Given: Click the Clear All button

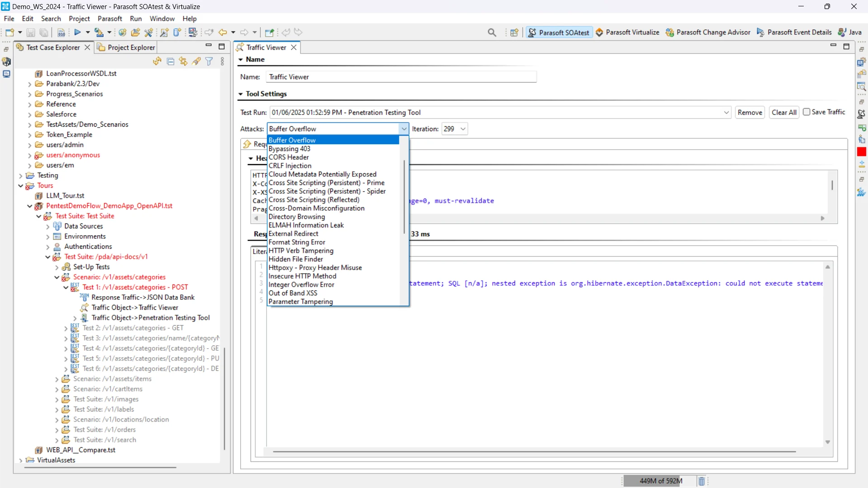Looking at the screenshot, I should 784,113.
